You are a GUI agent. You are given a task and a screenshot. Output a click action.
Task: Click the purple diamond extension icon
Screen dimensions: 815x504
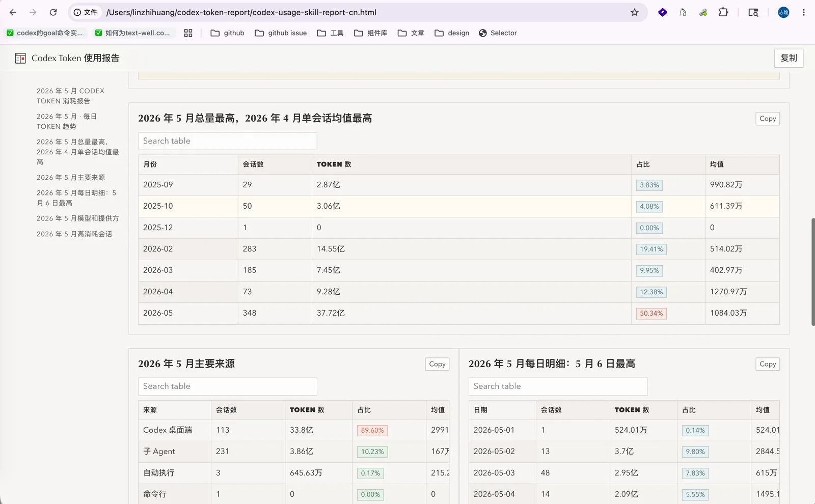662,12
